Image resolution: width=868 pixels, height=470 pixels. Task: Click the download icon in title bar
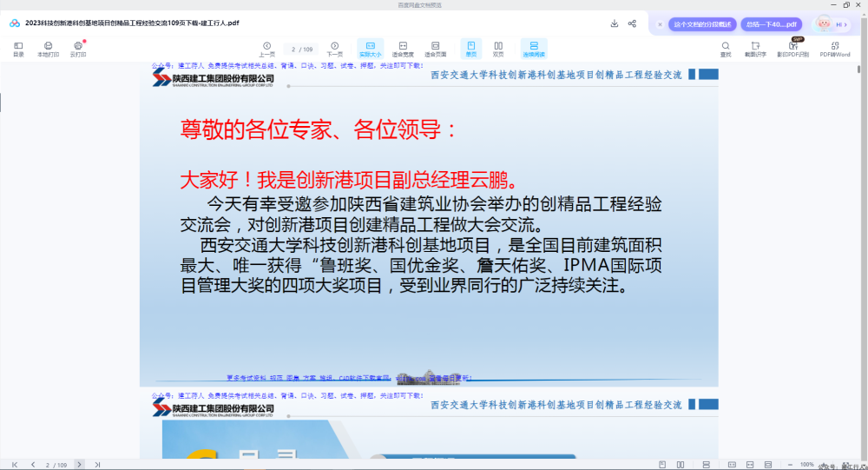click(615, 23)
